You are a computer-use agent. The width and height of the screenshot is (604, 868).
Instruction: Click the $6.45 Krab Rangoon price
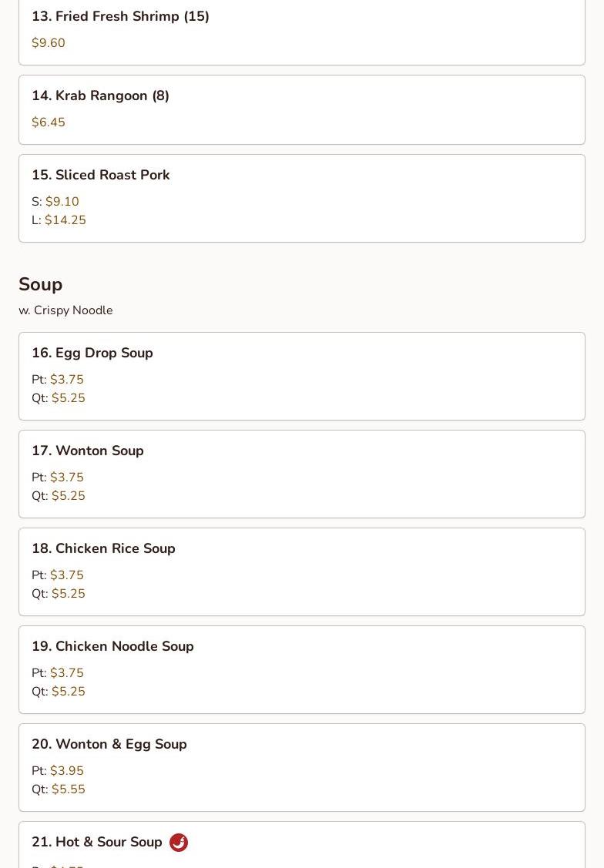49,122
